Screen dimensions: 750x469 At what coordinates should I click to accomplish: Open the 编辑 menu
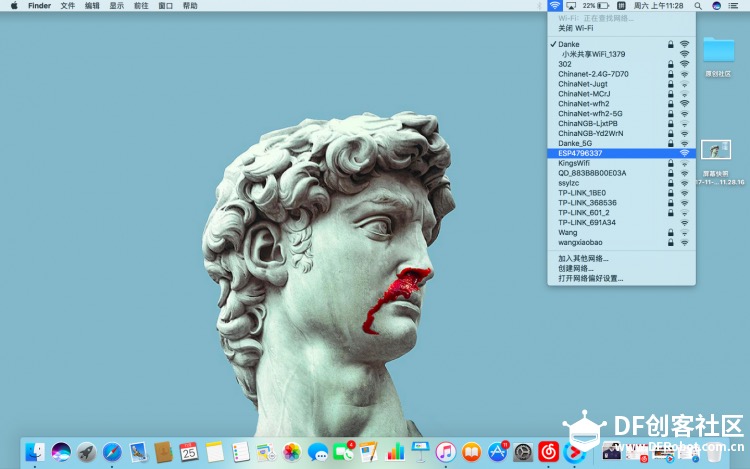[92, 6]
